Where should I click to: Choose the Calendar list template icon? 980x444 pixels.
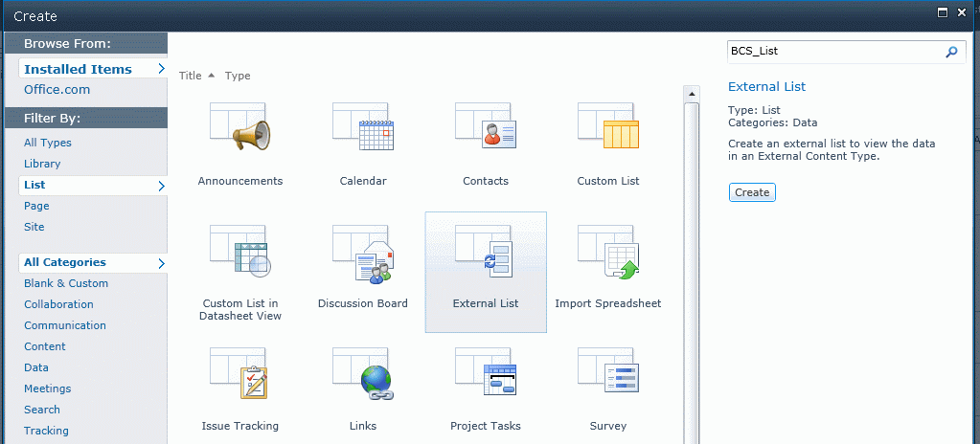pyautogui.click(x=363, y=126)
